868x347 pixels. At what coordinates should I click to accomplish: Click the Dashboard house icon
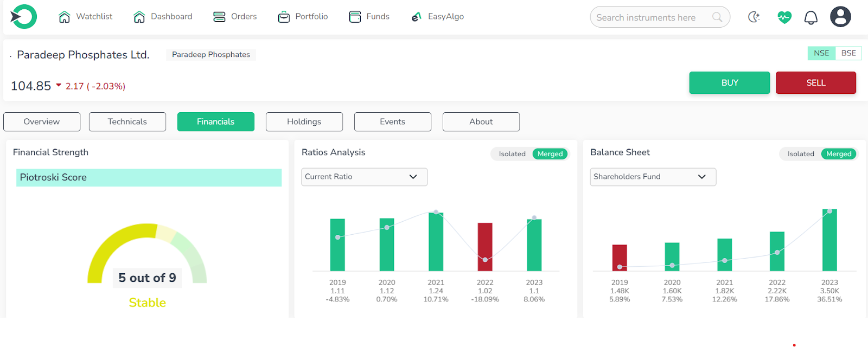(x=139, y=17)
